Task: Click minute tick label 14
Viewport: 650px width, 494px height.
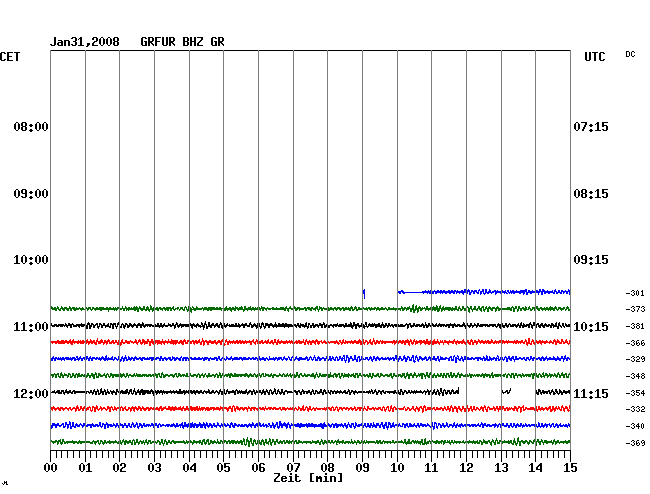Action: pyautogui.click(x=535, y=468)
